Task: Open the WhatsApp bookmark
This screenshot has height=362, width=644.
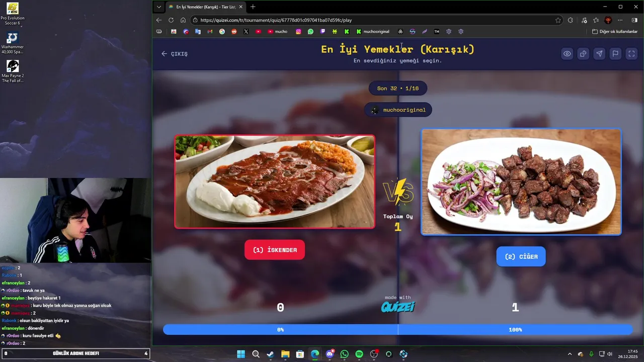Action: click(x=310, y=31)
